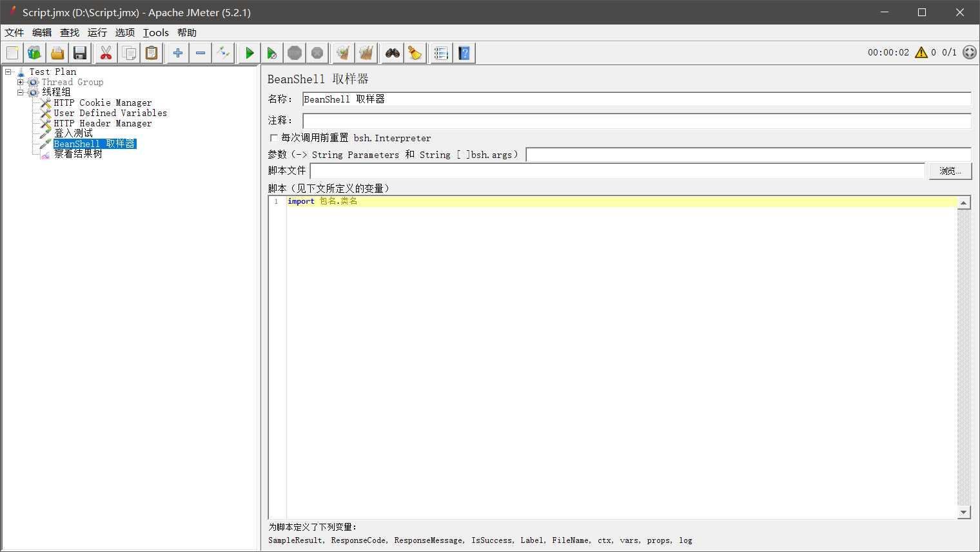The height and width of the screenshot is (552, 980).
Task: Collapse all nodes with the minus icon
Action: 201,53
